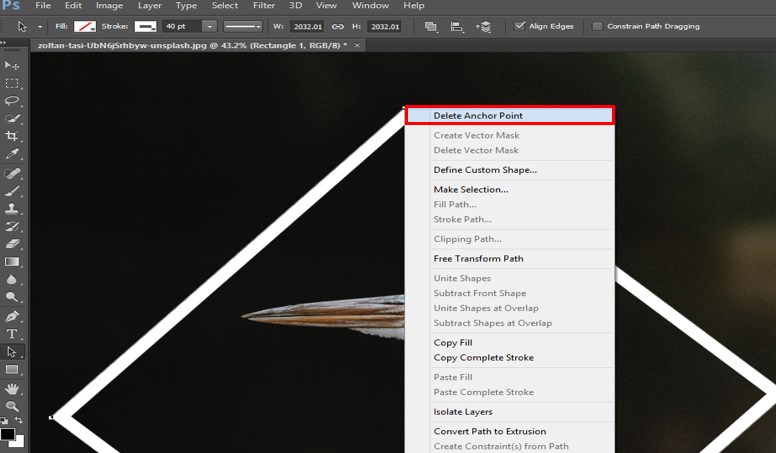Open the path operations button
The width and height of the screenshot is (776, 453).
(x=431, y=27)
